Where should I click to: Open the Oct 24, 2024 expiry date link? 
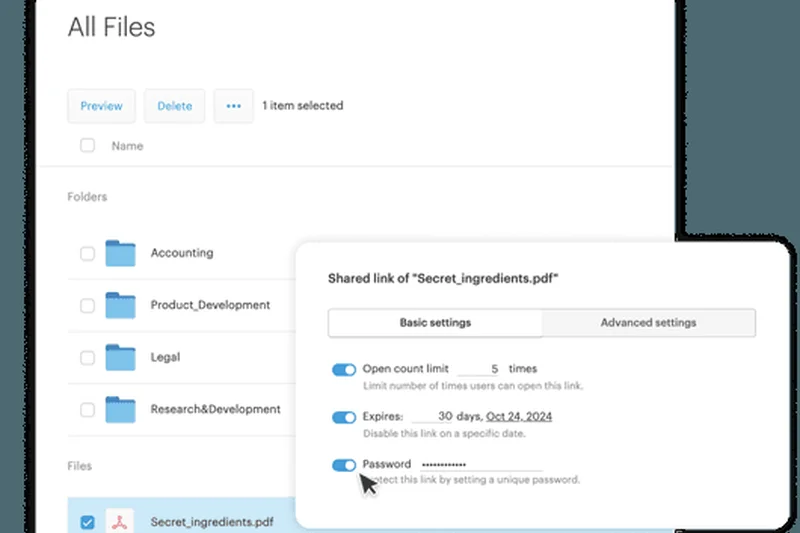pyautogui.click(x=519, y=416)
